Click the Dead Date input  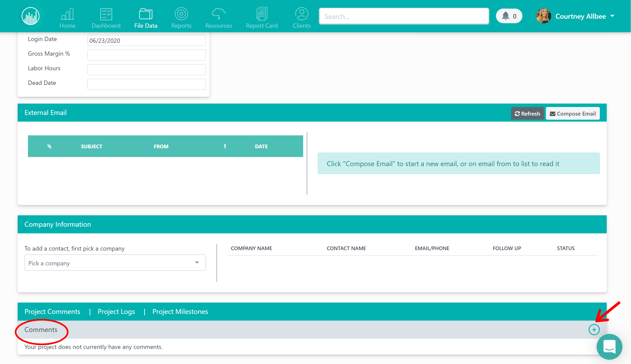(x=146, y=84)
